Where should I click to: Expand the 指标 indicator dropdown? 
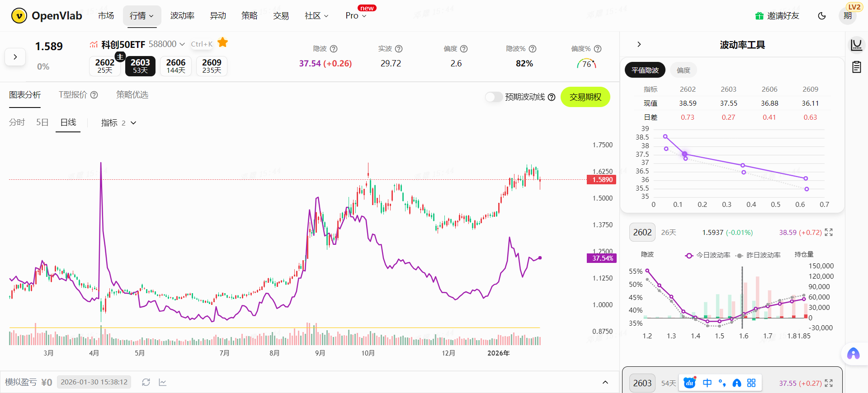click(118, 123)
